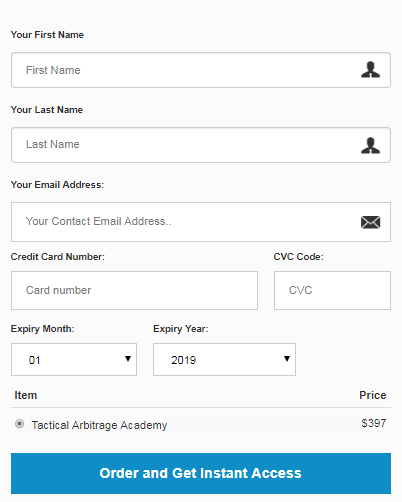Click the CVC Code label
This screenshot has height=502, width=402.
point(299,257)
